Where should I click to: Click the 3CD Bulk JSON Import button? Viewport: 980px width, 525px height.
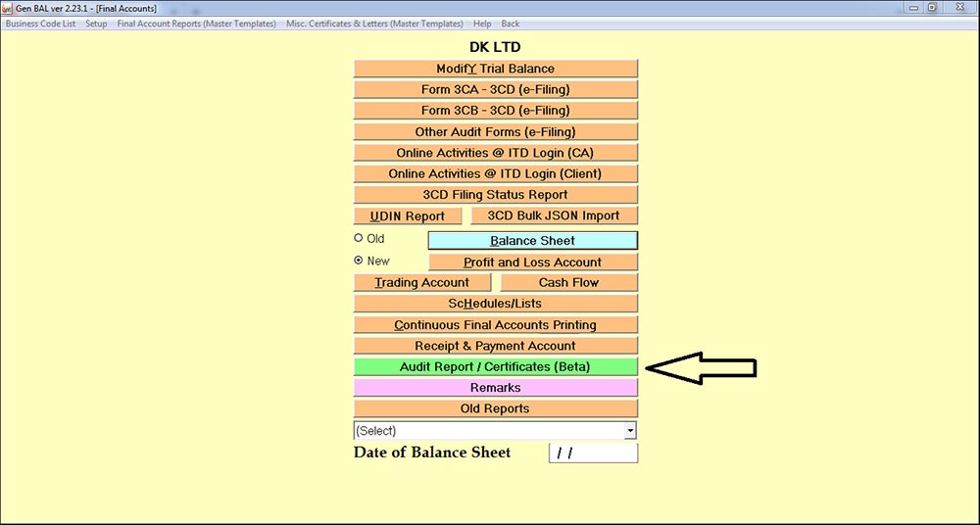coord(554,216)
